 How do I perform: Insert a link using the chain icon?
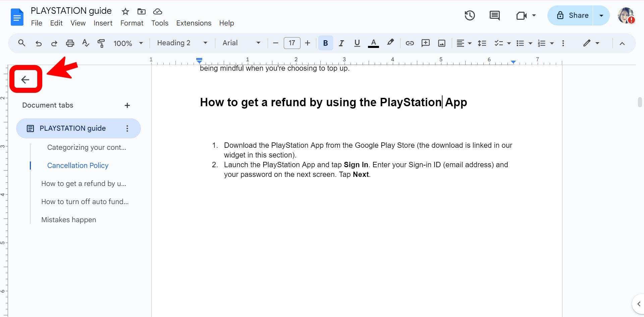click(410, 43)
